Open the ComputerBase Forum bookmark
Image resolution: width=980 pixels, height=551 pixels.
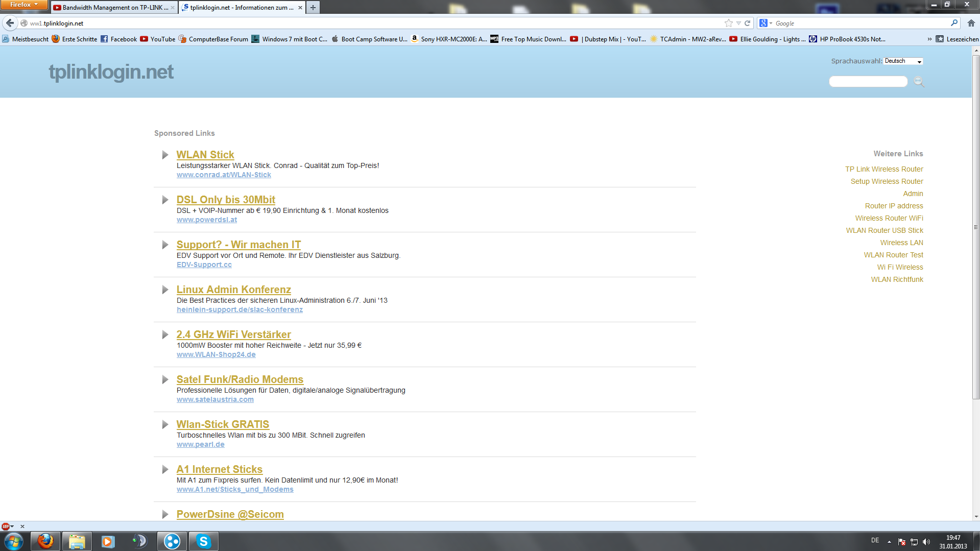tap(213, 39)
